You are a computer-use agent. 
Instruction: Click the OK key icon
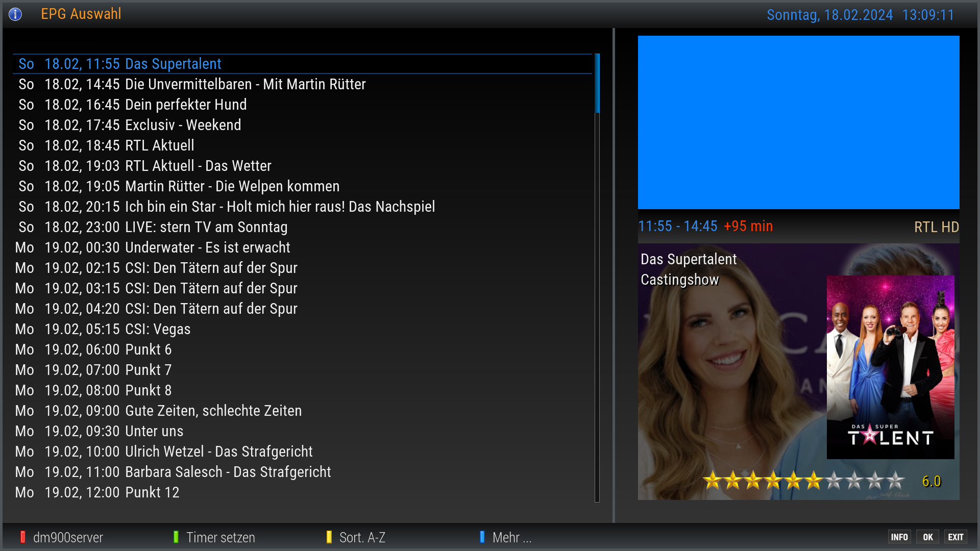point(927,537)
